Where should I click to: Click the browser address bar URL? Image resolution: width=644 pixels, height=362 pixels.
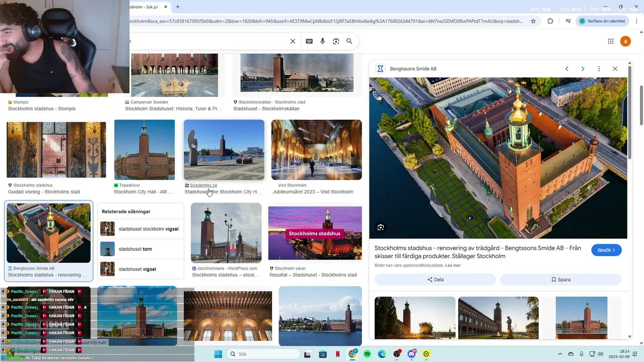(x=326, y=21)
